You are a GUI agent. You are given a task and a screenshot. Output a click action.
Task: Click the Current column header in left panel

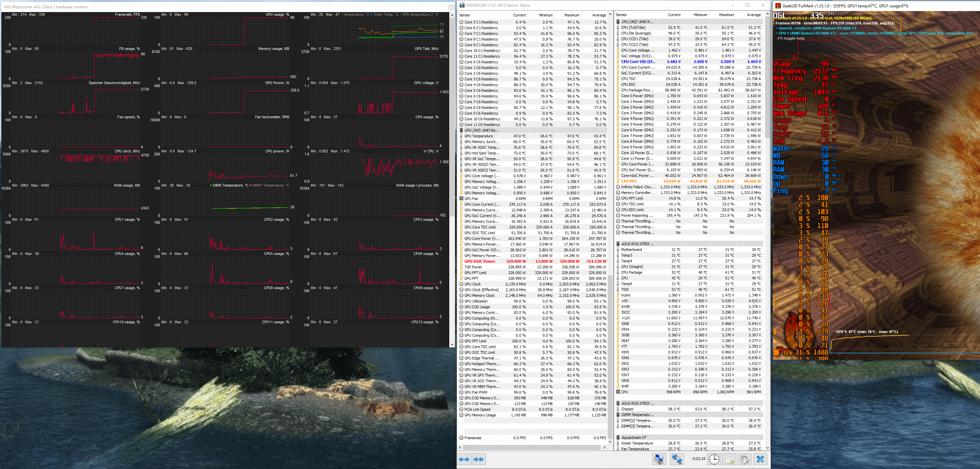pos(514,15)
